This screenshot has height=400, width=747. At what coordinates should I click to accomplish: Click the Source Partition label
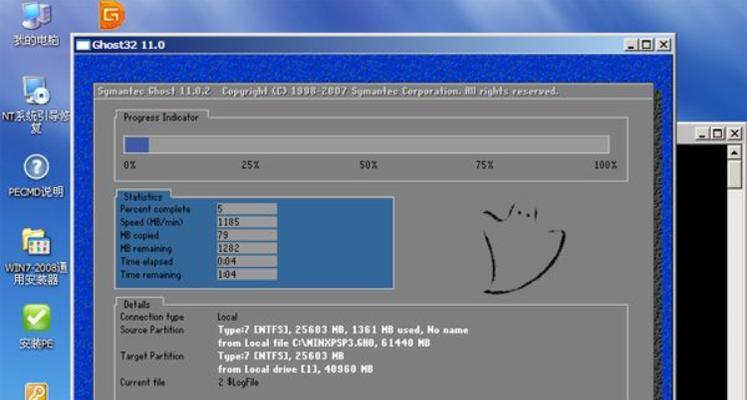coord(151,330)
